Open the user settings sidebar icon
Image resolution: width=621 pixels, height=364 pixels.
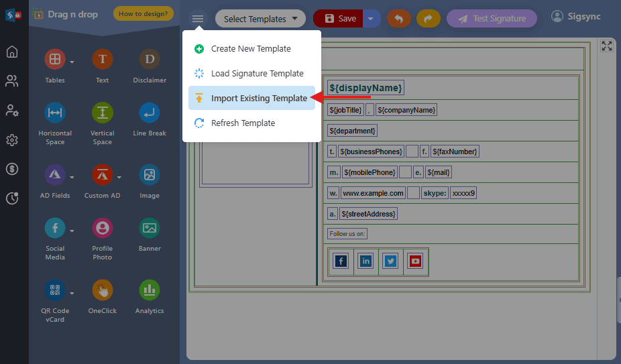click(x=12, y=110)
